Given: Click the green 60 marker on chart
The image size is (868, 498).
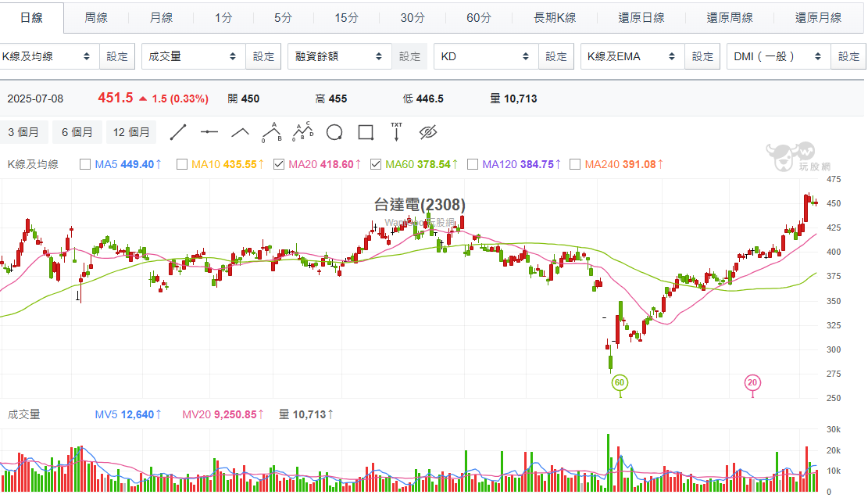Looking at the screenshot, I should pyautogui.click(x=620, y=382).
